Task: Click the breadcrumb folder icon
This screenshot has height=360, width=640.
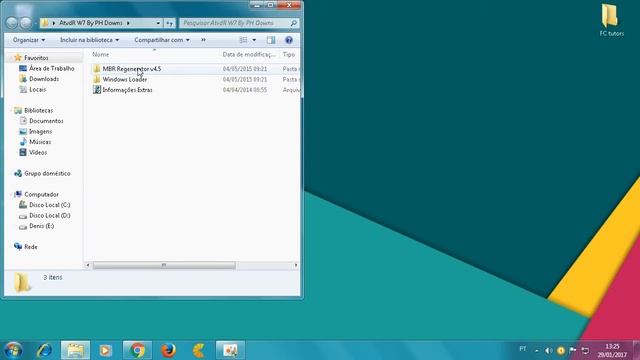Action: 45,23
